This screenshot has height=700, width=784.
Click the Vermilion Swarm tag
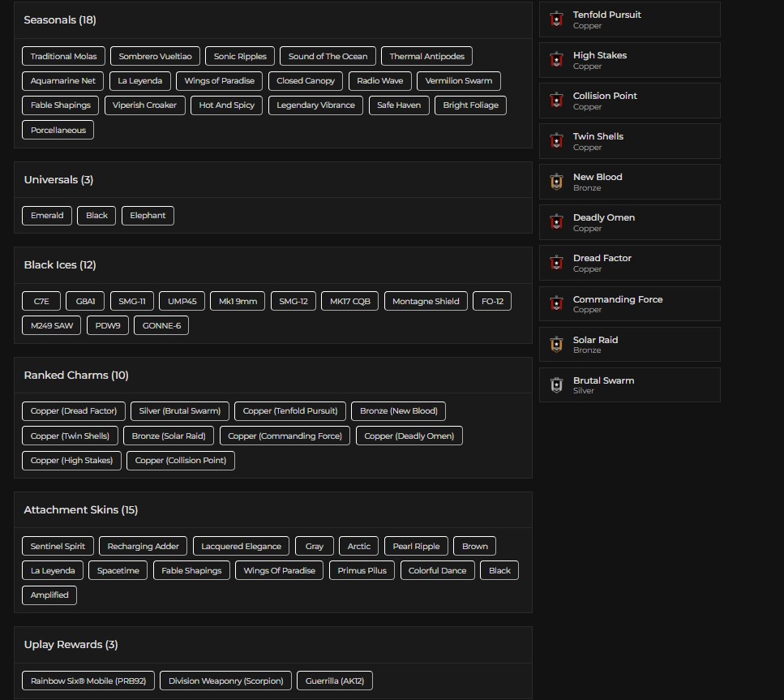tap(459, 80)
